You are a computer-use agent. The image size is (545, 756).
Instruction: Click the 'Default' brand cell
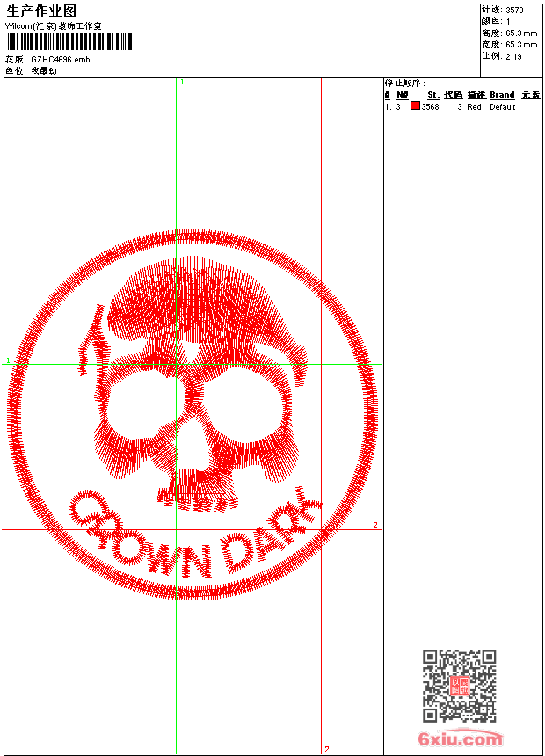pos(503,106)
